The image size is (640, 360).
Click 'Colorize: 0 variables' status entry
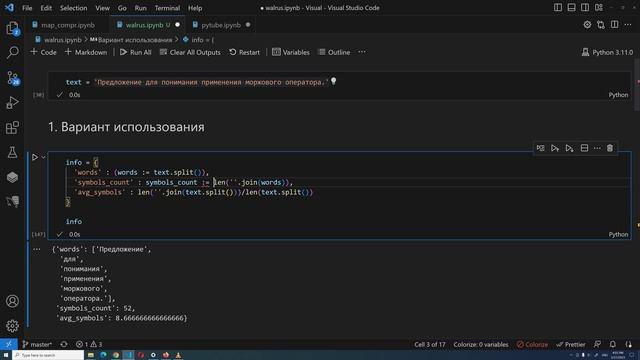point(481,344)
